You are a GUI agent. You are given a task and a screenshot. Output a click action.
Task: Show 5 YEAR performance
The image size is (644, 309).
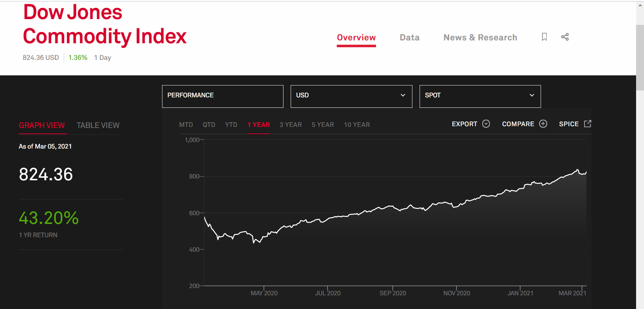tap(323, 125)
